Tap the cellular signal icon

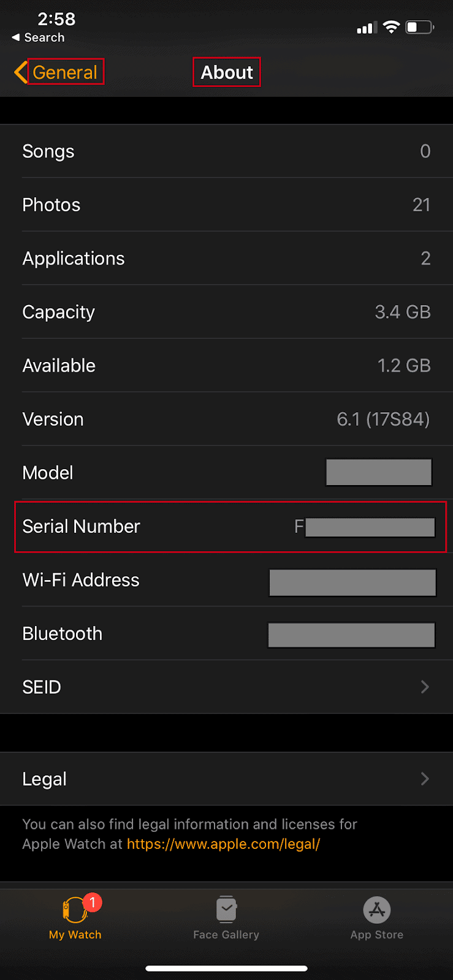pos(366,27)
